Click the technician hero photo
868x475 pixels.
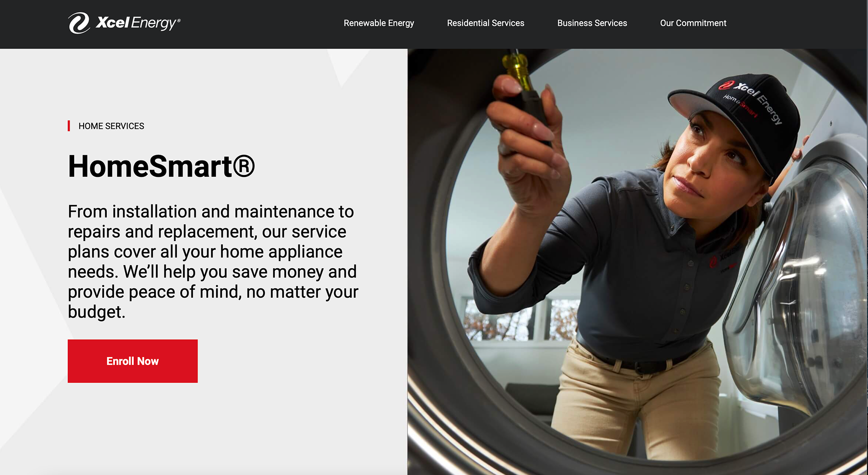coord(637,262)
